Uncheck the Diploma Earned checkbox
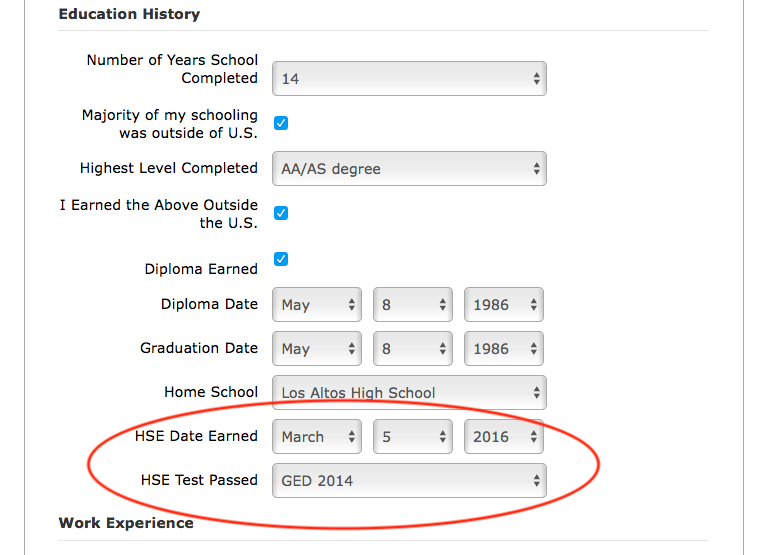 tap(281, 259)
